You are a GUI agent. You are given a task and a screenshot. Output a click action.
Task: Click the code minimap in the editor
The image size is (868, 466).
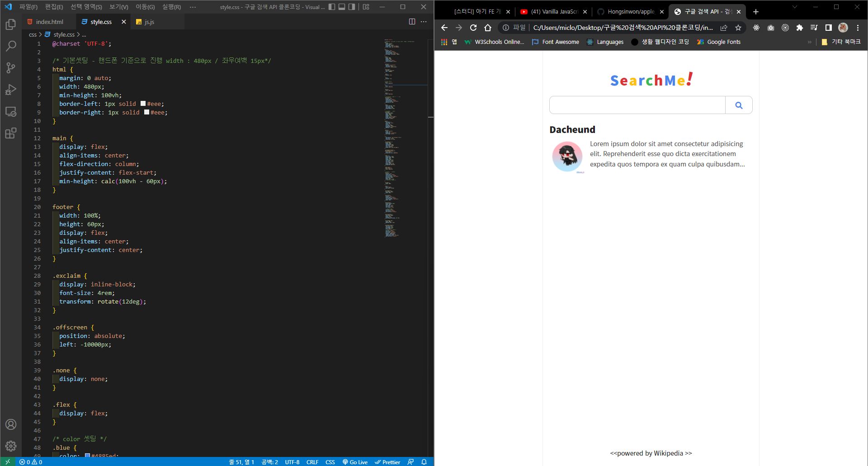pos(406,138)
